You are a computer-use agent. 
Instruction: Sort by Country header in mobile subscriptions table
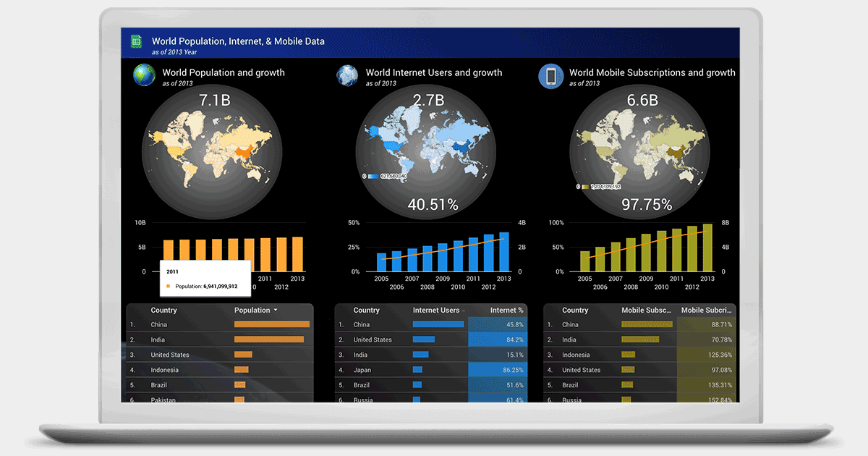(x=575, y=311)
